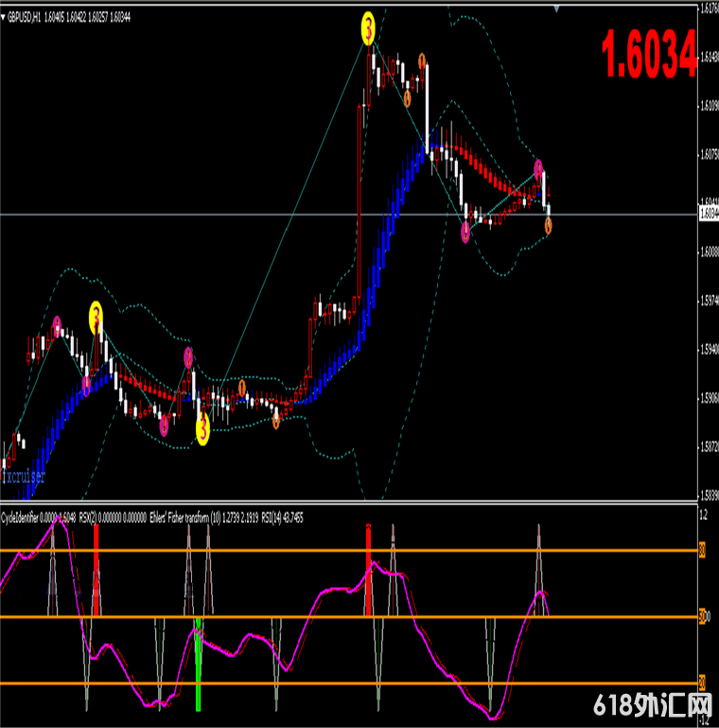Click the horizontal current-price line

click(348, 215)
